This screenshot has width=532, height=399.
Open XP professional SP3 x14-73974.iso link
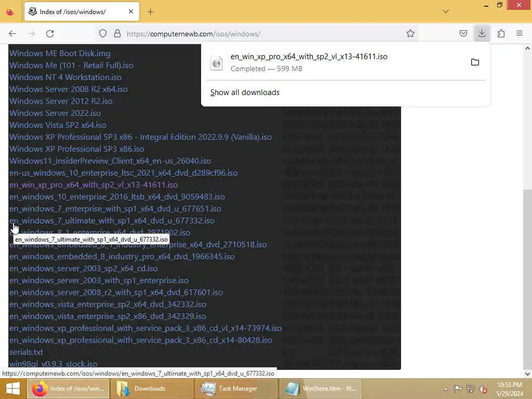(145, 328)
